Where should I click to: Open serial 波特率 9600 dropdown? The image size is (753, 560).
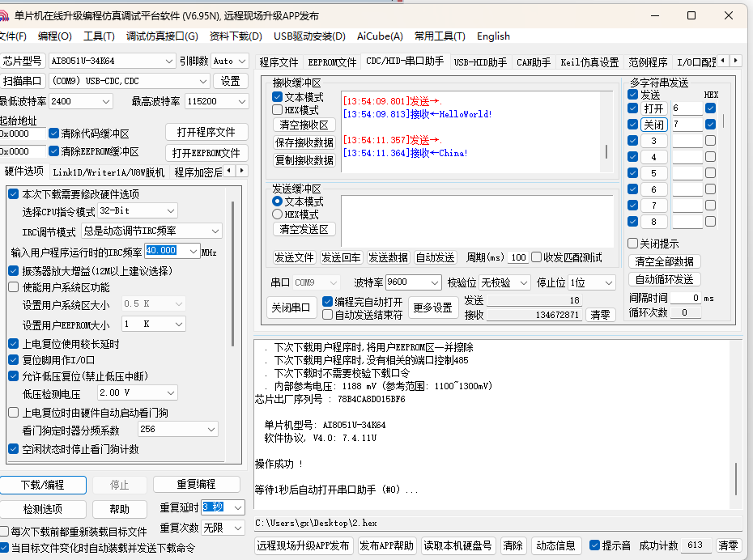tap(435, 282)
